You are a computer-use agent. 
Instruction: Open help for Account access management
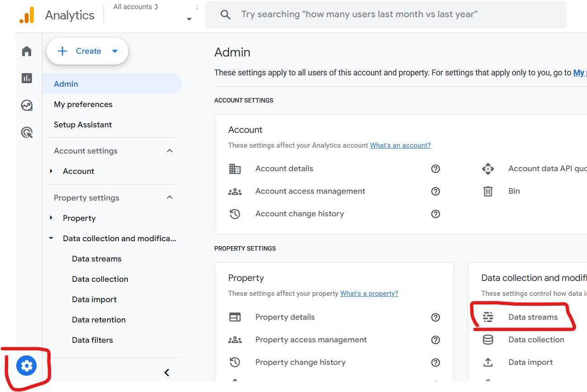pos(436,191)
